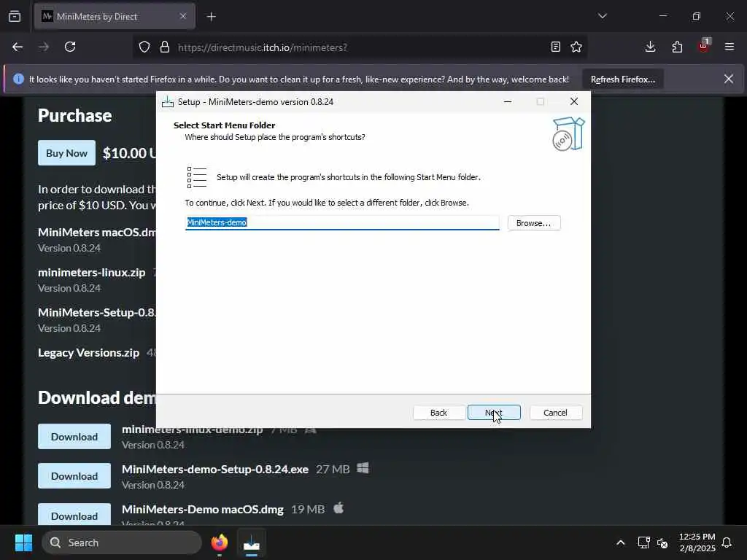Click the site padlock icon
This screenshot has width=747, height=560.
click(164, 47)
